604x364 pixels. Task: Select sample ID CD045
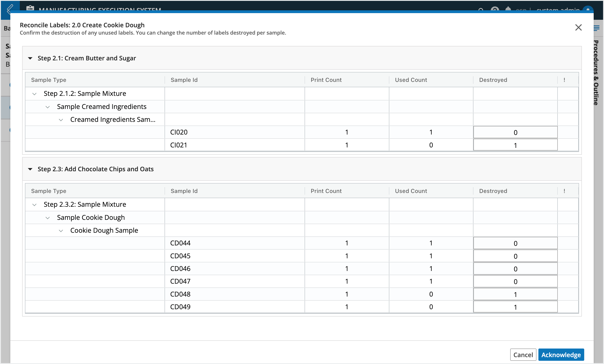[180, 256]
